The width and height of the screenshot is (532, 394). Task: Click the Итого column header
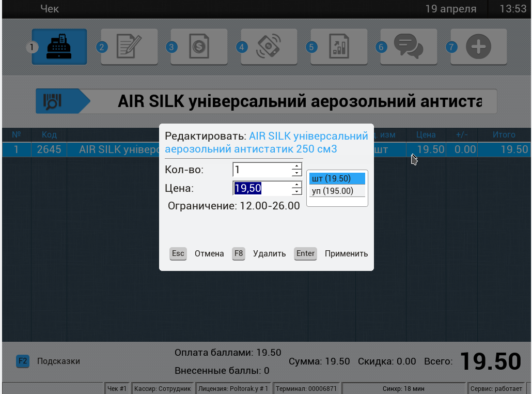click(504, 135)
